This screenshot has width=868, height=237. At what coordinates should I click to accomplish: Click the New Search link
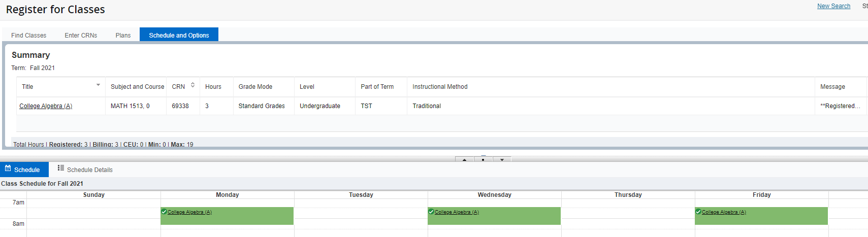pos(833,6)
